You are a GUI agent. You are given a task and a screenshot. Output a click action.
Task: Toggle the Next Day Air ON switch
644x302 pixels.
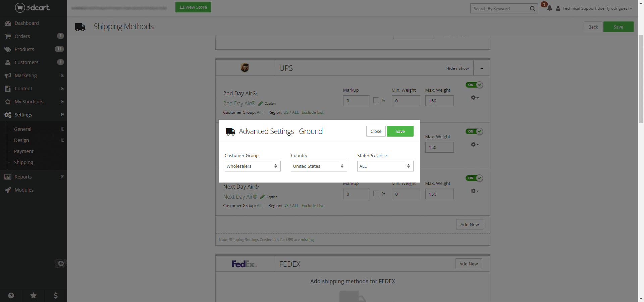coord(474,178)
